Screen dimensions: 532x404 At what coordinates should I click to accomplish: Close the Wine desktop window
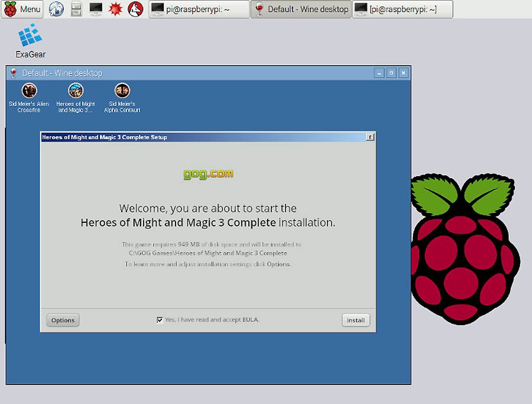pyautogui.click(x=403, y=73)
